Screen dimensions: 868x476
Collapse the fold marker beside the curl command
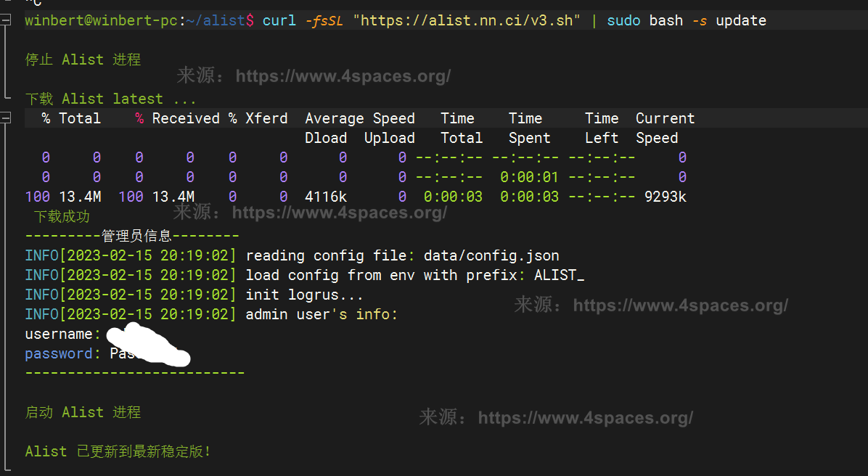(x=6, y=20)
